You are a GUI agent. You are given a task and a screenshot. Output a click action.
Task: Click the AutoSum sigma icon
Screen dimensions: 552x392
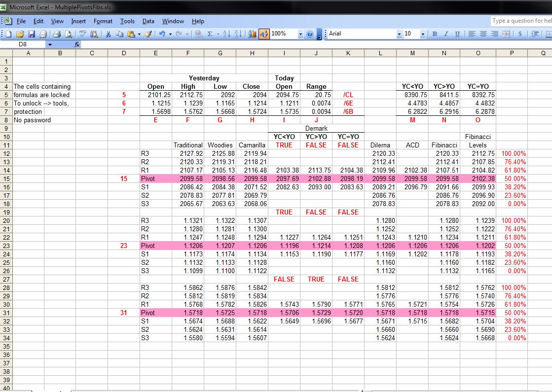pyautogui.click(x=210, y=34)
